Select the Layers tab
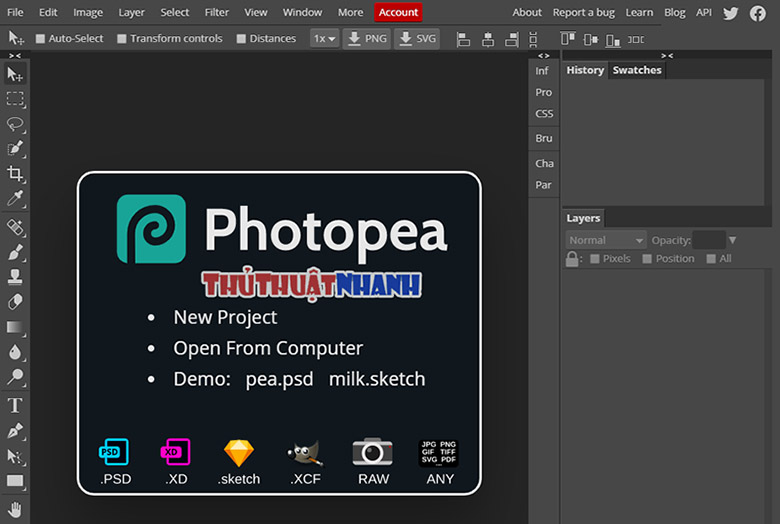 pyautogui.click(x=583, y=218)
